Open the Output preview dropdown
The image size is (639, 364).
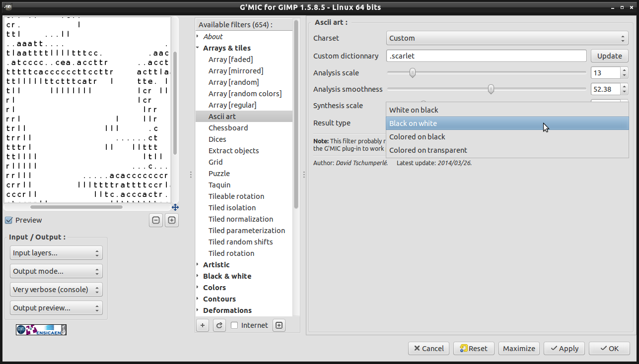[56, 308]
